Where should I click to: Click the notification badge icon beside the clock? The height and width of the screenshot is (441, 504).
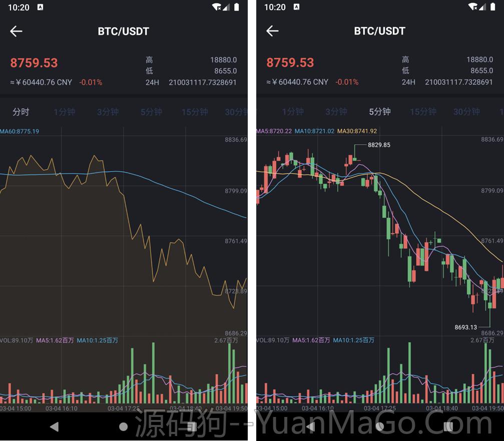40,7
